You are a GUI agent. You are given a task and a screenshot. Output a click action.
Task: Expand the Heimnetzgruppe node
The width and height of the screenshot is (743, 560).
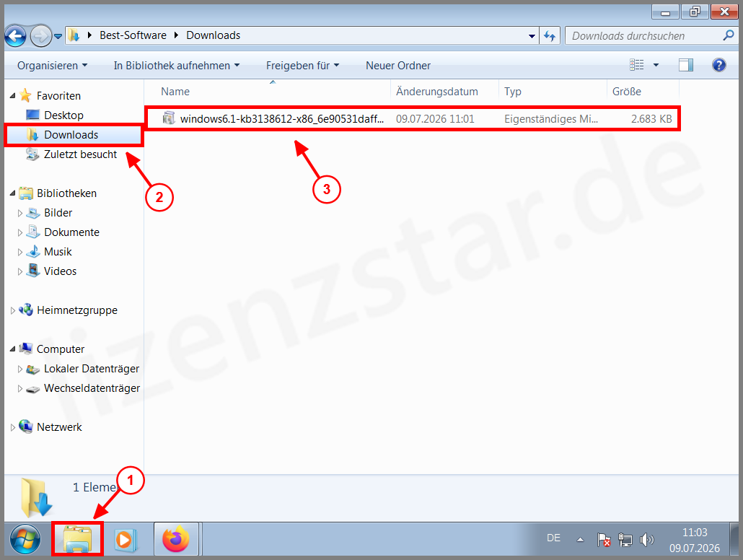13,310
